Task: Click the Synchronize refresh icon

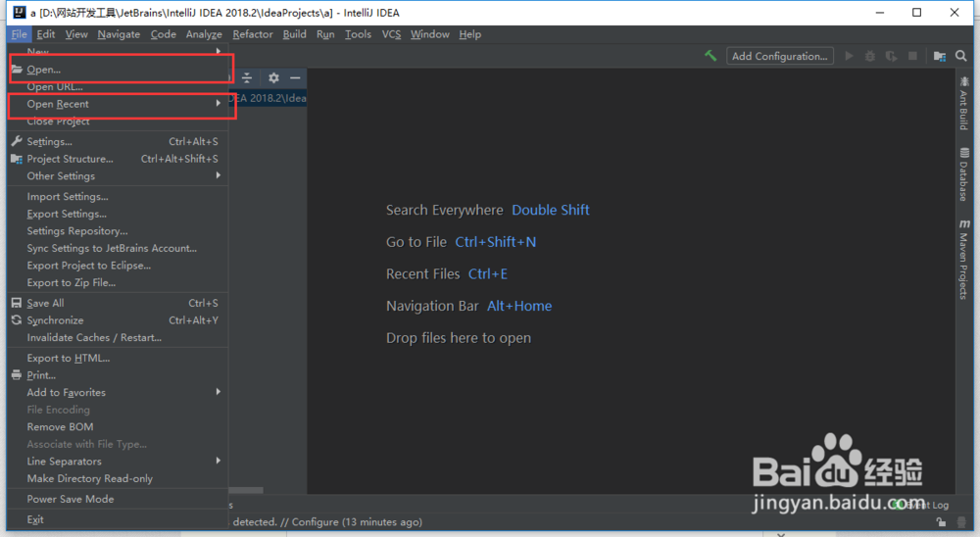Action: [17, 320]
